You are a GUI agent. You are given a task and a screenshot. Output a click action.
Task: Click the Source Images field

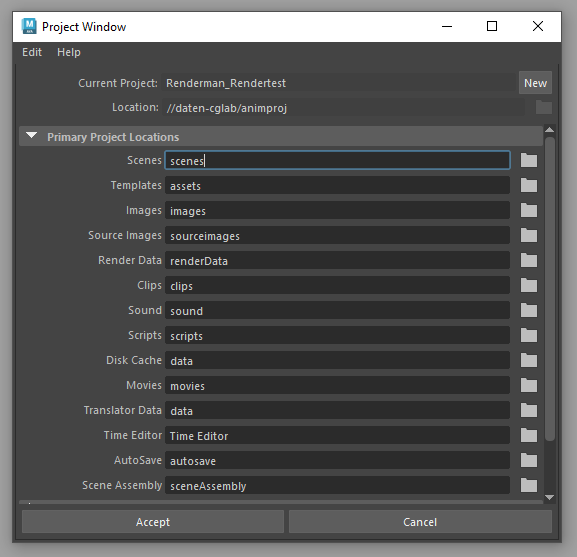337,235
